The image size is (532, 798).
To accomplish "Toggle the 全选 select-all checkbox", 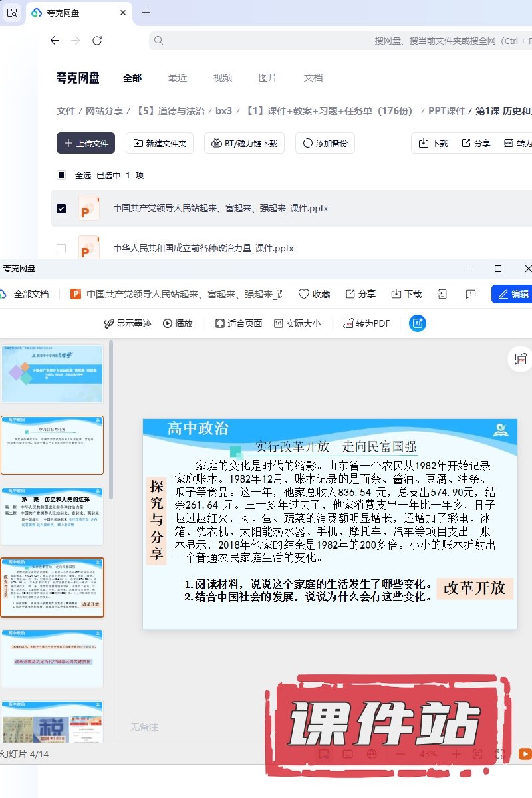I will [61, 175].
